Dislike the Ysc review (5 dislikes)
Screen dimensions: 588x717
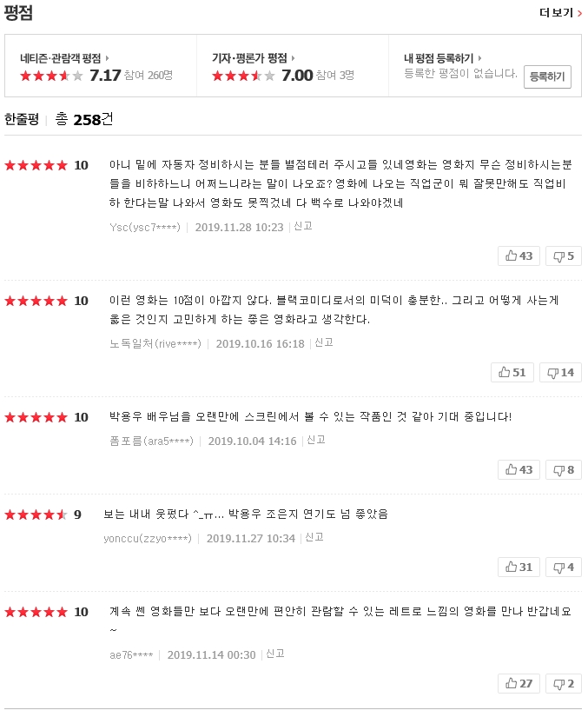564,256
